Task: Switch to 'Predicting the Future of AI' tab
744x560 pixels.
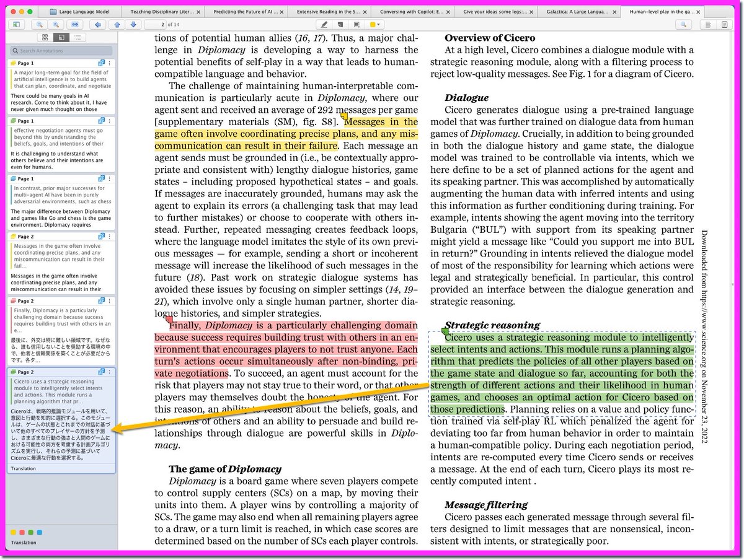Action: click(x=247, y=11)
